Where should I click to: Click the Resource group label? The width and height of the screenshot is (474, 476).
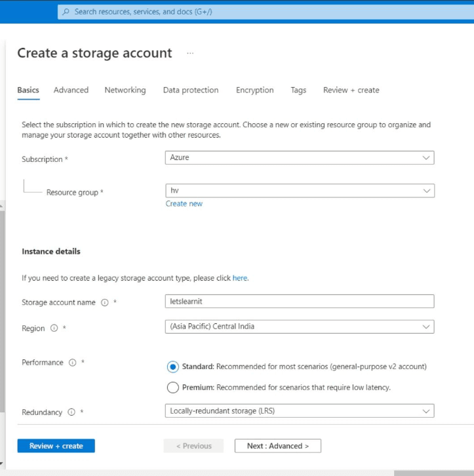tap(72, 193)
